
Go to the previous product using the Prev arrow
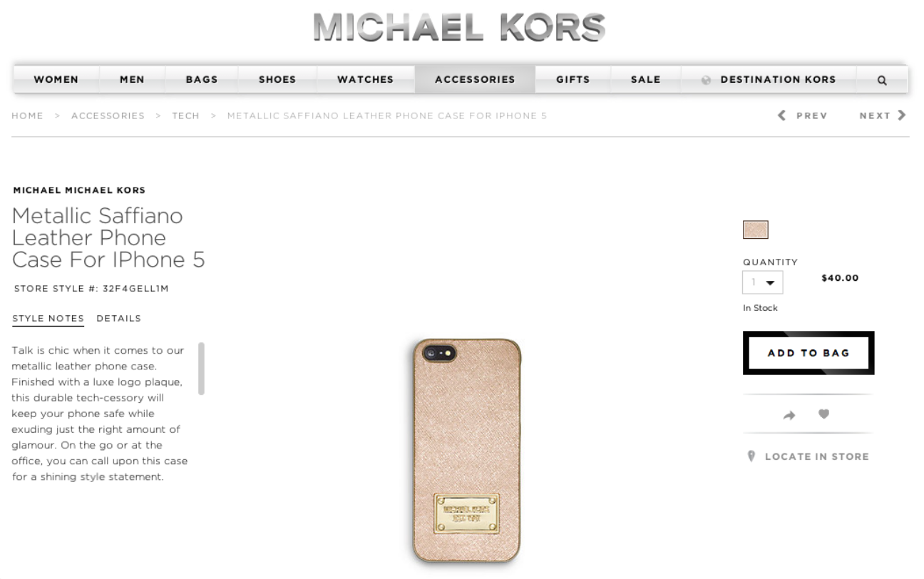click(x=781, y=116)
